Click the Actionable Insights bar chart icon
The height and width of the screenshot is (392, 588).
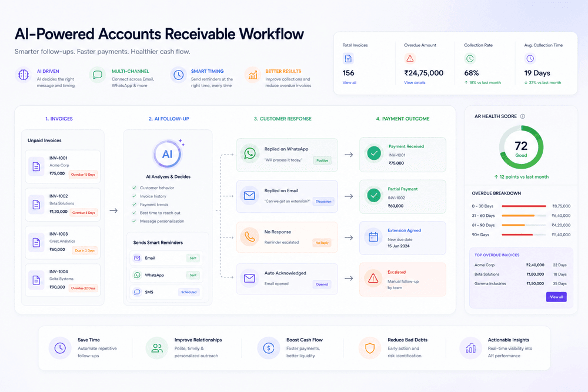[x=470, y=348]
